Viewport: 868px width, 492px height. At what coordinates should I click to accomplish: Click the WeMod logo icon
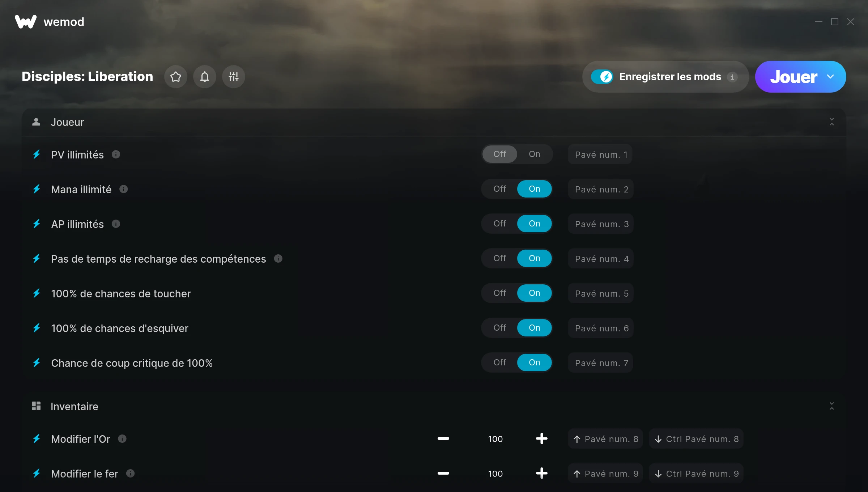[26, 22]
